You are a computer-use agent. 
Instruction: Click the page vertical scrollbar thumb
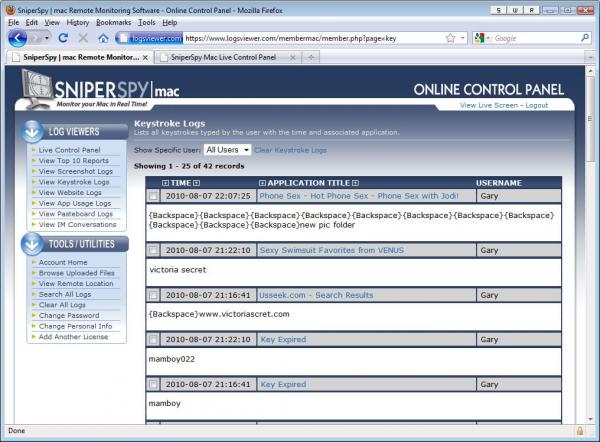point(590,119)
